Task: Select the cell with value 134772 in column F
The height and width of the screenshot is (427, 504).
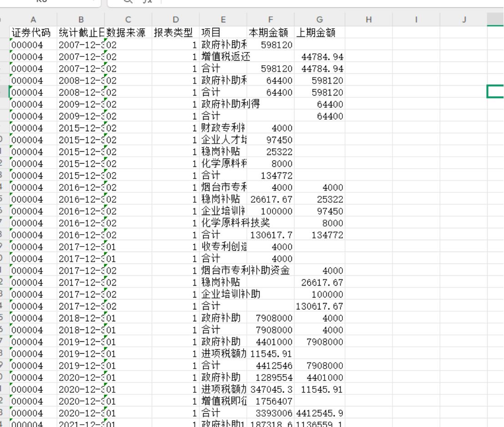Action: pyautogui.click(x=270, y=175)
